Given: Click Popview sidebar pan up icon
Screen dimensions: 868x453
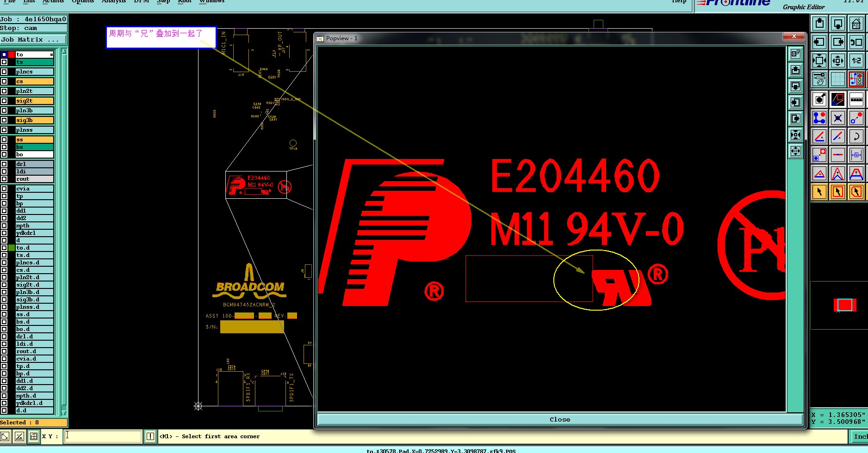Looking at the screenshot, I should [795, 70].
